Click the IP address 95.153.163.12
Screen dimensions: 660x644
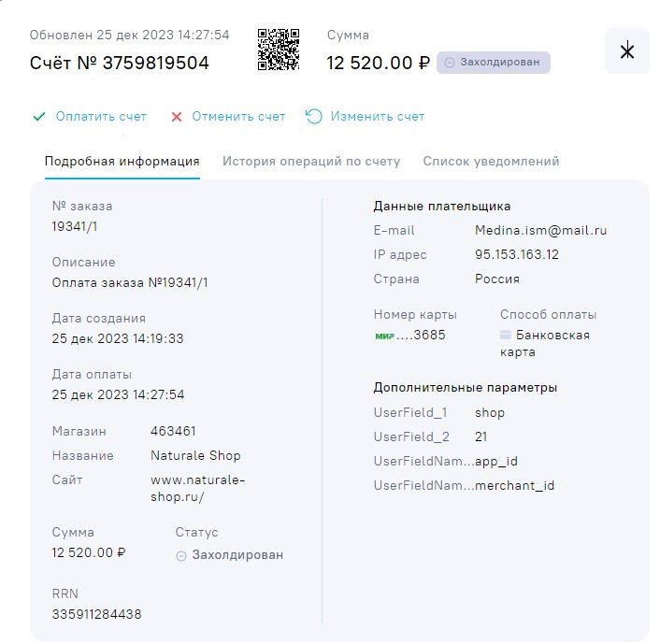tap(519, 254)
